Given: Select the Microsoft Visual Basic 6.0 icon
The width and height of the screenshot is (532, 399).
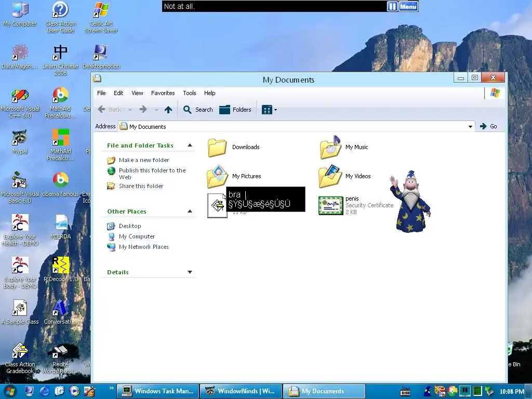Looking at the screenshot, I should pyautogui.click(x=20, y=188).
